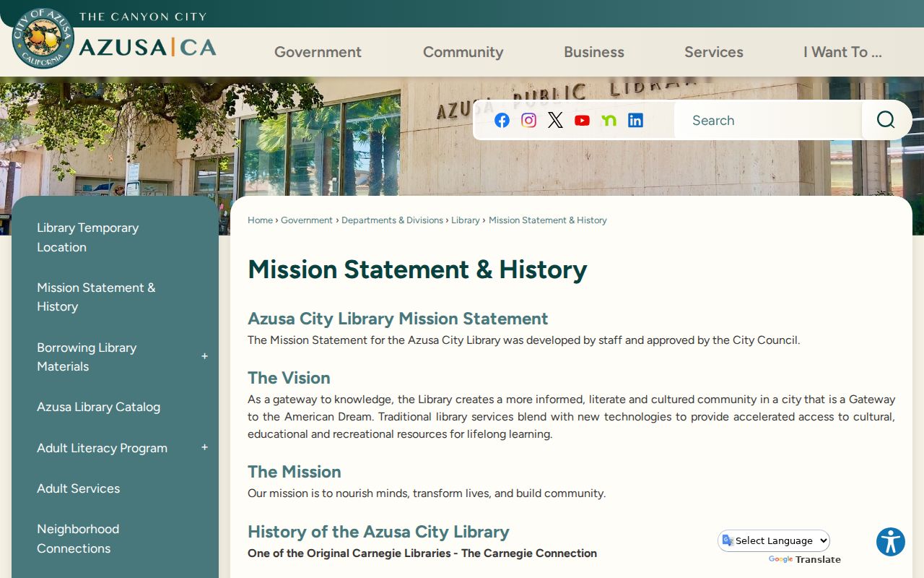Viewport: 924px width, 578px height.
Task: Expand the Borrowing Library Materials submenu
Action: point(204,356)
